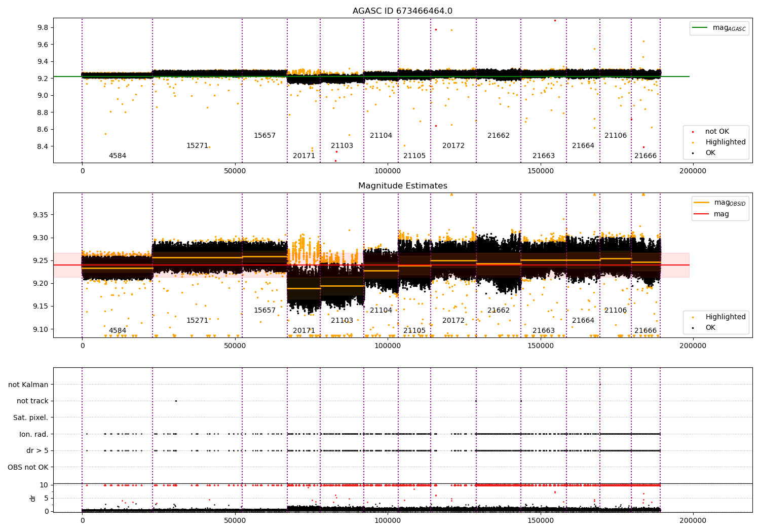This screenshot has width=760, height=532.
Task: Click obsid label 20172 in top plot
Action: click(x=453, y=145)
